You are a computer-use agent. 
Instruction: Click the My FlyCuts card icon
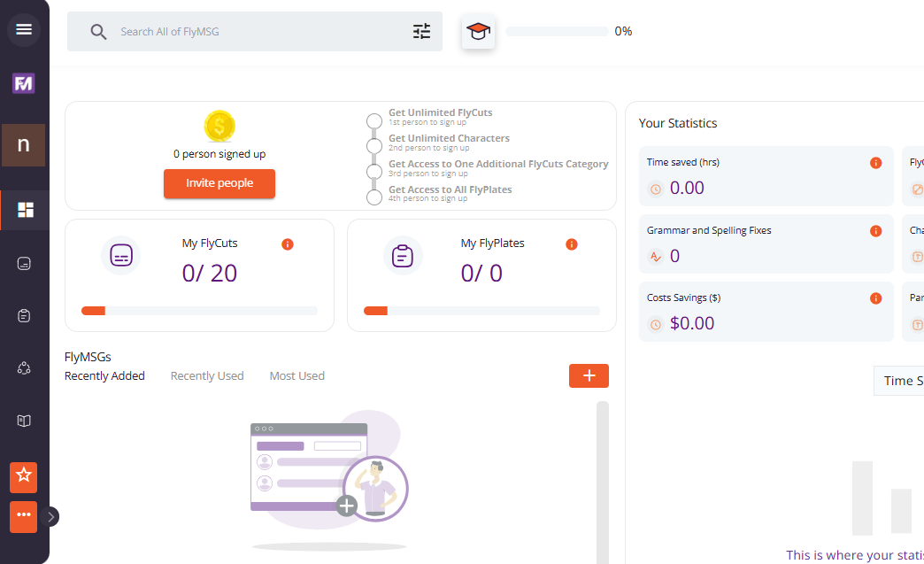tap(120, 255)
